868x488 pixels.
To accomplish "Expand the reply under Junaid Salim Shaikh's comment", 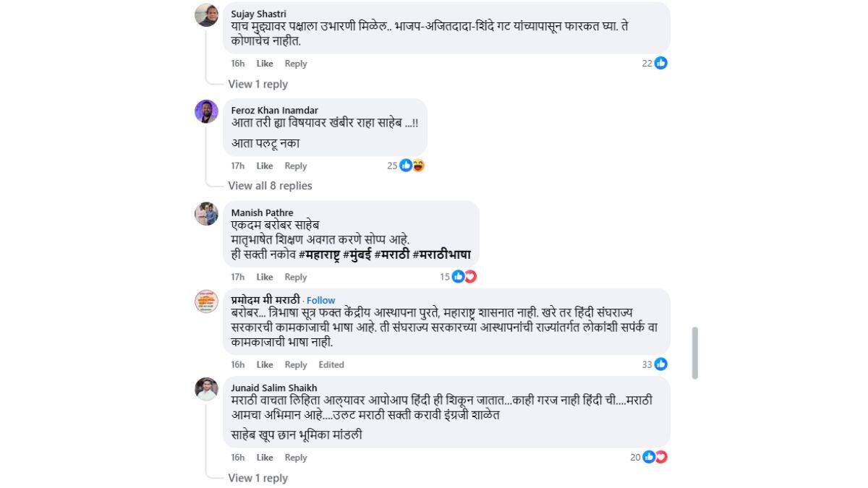I will [258, 478].
